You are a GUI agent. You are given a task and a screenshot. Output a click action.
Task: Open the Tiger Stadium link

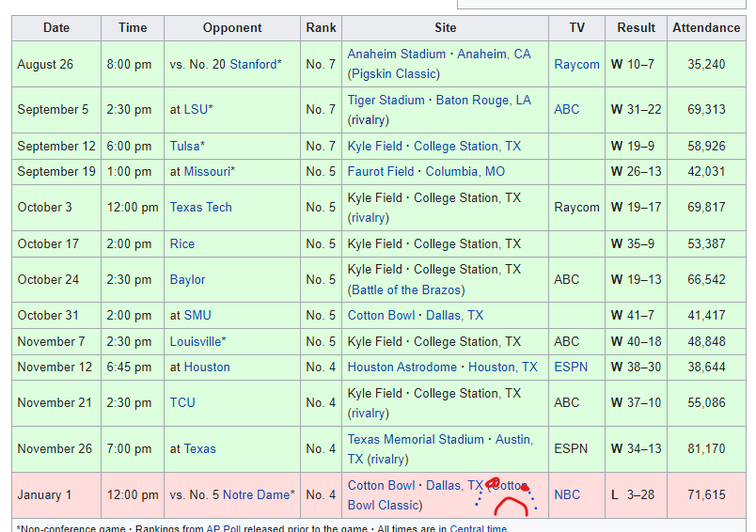tap(386, 100)
